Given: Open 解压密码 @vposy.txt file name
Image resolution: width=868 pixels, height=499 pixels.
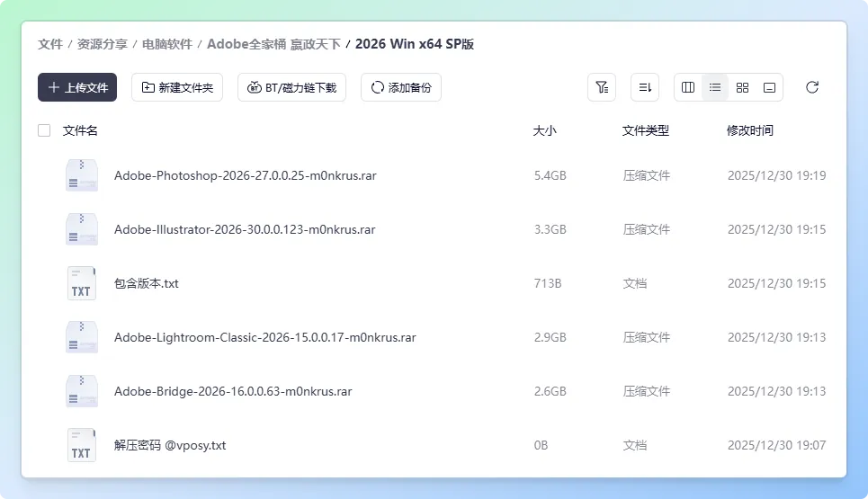Looking at the screenshot, I should 170,445.
